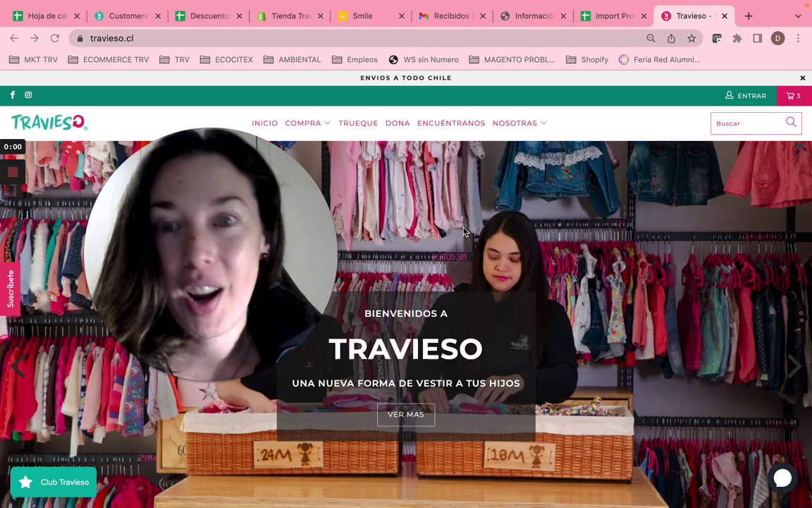Open the profile avatar D
Image resolution: width=812 pixels, height=508 pixels.
(778, 38)
